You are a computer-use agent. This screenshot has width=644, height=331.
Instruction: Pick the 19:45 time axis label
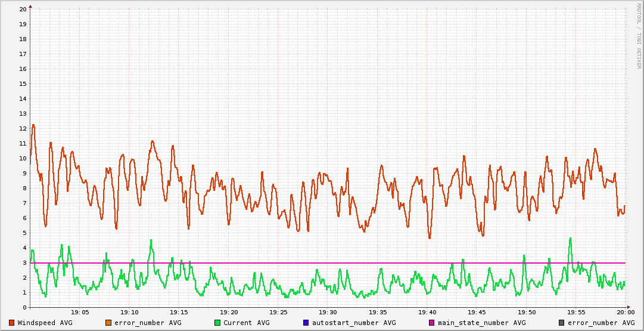pos(477,312)
